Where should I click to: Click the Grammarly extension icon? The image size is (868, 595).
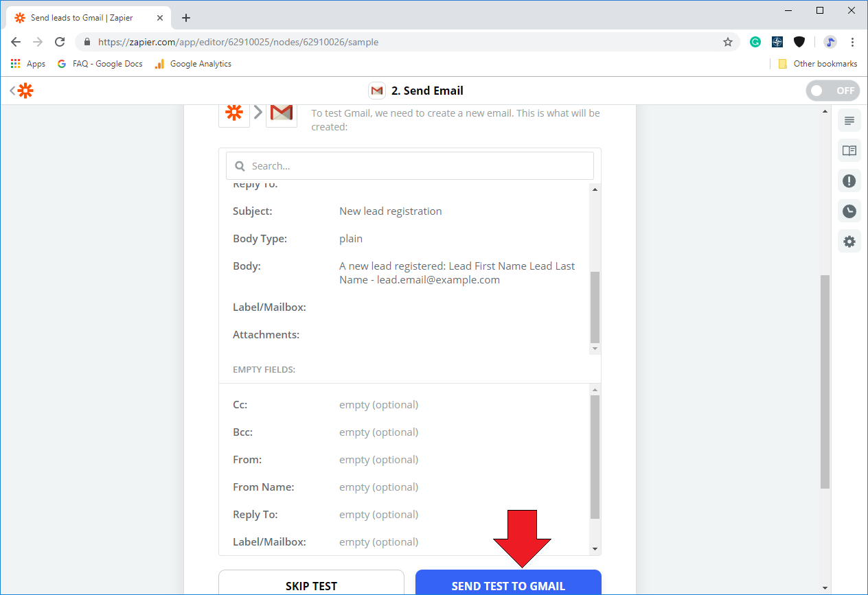click(x=755, y=42)
